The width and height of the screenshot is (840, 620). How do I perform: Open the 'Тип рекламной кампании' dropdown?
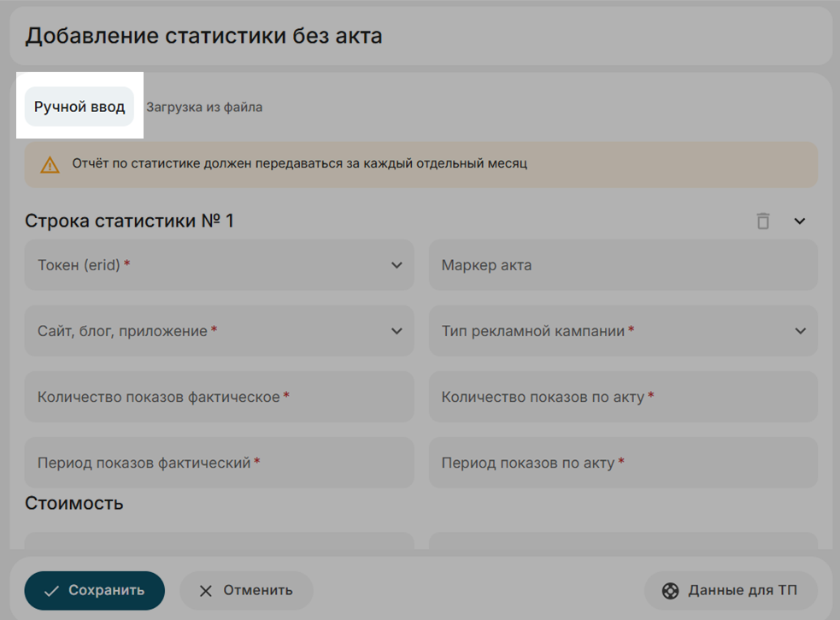[623, 331]
